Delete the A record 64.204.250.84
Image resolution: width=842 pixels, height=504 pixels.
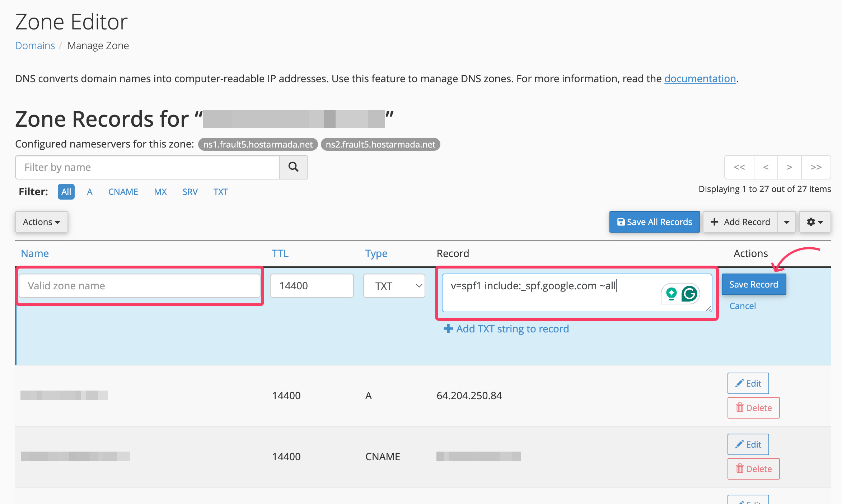pos(753,408)
